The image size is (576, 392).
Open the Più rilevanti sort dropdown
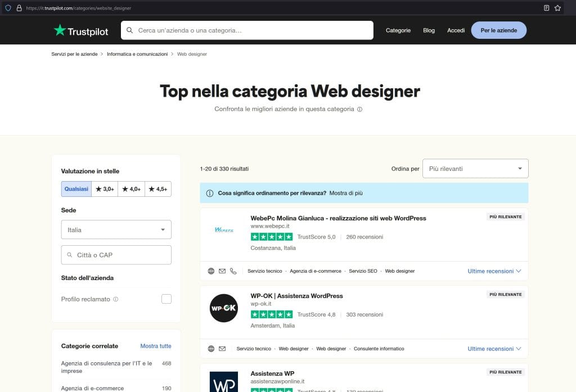click(x=475, y=169)
